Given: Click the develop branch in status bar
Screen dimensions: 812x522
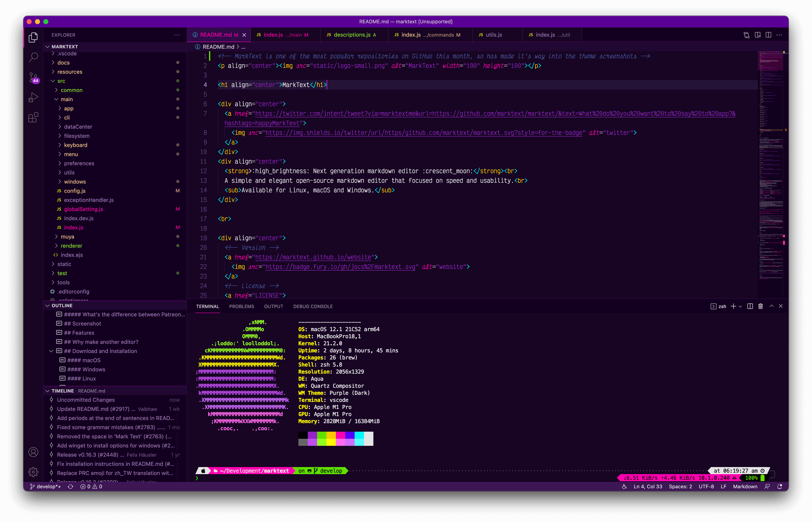Looking at the screenshot, I should click(46, 487).
